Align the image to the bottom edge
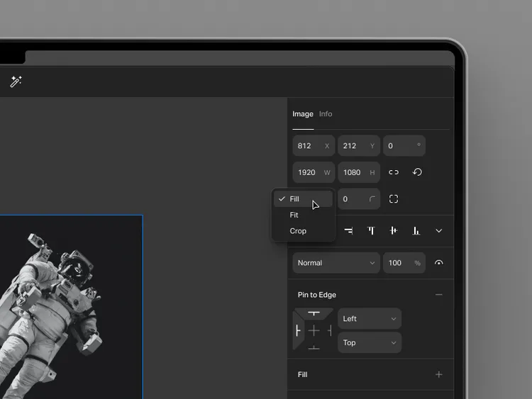532x399 pixels. [416, 230]
